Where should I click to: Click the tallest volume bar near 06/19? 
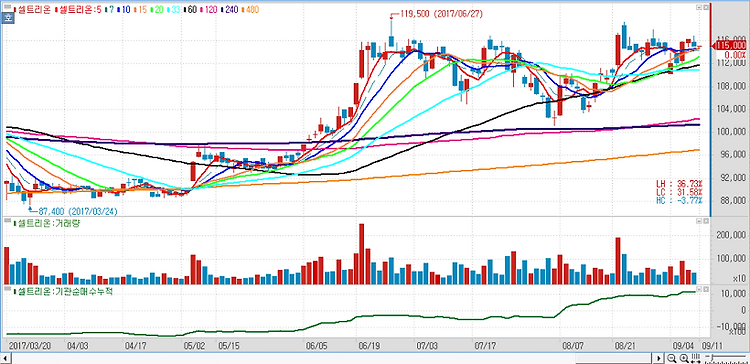(362, 254)
